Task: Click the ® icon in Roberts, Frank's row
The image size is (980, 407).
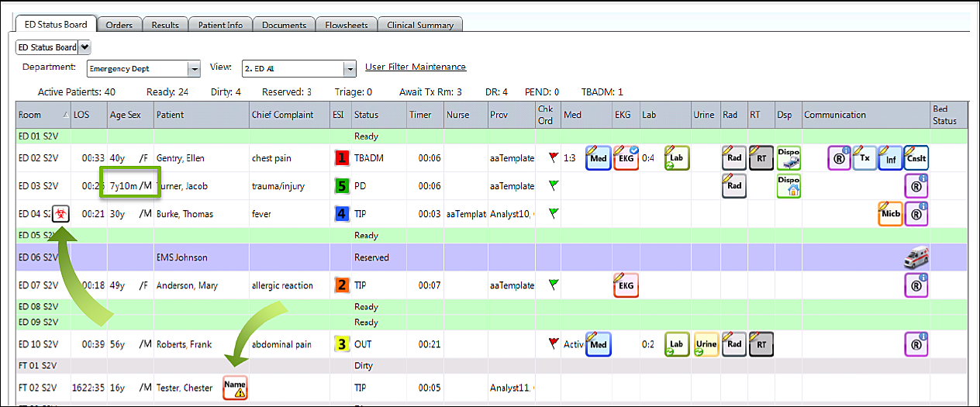Action: tap(916, 344)
